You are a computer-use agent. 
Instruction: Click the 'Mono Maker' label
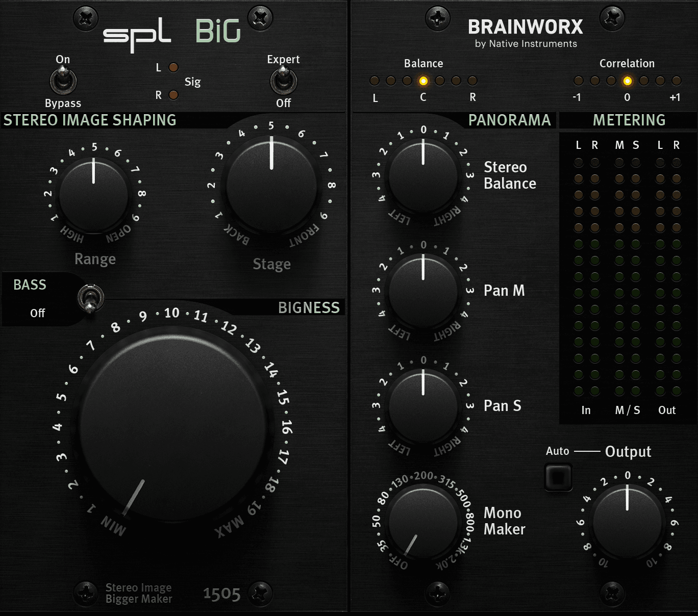[504, 521]
